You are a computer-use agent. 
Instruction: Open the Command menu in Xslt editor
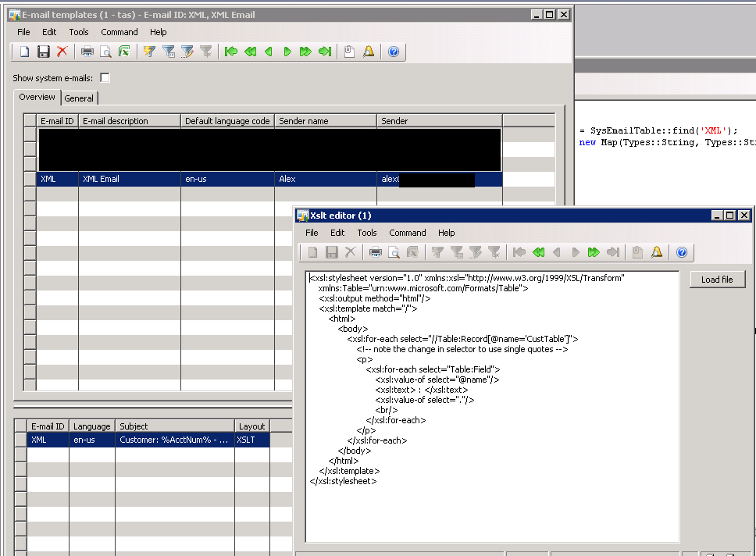407,232
